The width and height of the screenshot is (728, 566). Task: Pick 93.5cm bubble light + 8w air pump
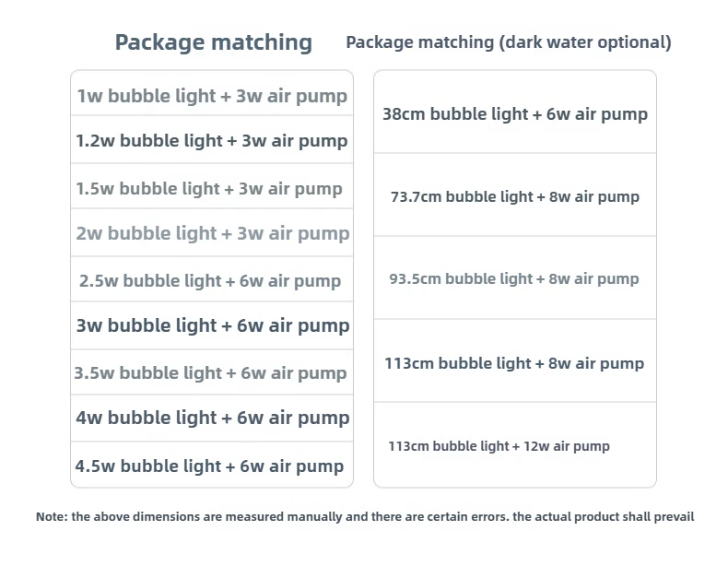click(x=515, y=277)
